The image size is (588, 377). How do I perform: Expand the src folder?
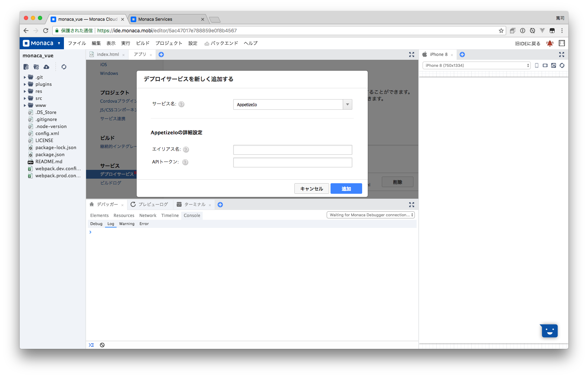point(25,98)
